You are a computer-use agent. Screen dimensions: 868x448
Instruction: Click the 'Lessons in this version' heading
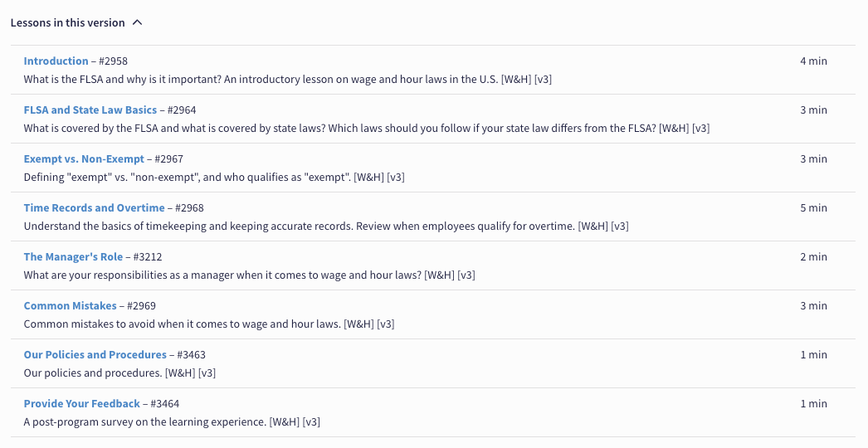67,23
